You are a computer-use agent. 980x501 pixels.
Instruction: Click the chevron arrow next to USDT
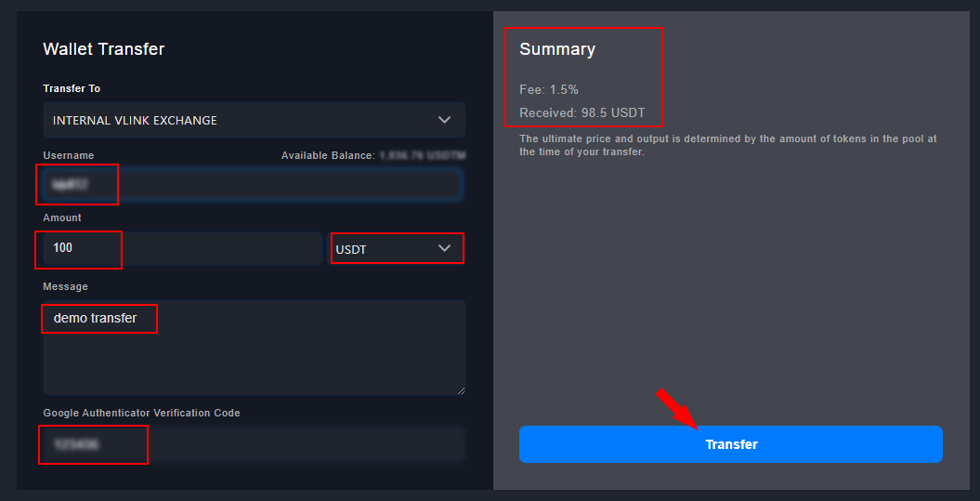(444, 248)
